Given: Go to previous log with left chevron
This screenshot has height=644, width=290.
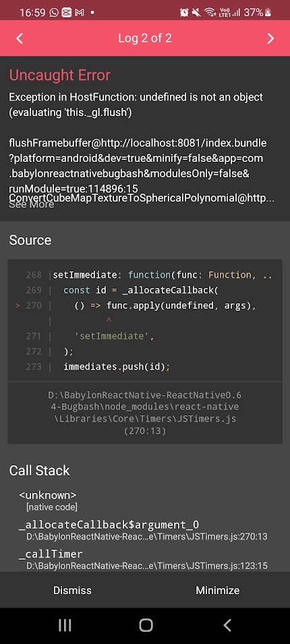Looking at the screenshot, I should coord(20,38).
